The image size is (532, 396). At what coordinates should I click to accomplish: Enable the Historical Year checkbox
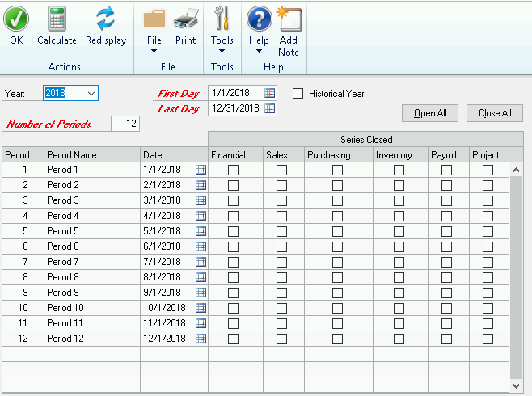[298, 94]
